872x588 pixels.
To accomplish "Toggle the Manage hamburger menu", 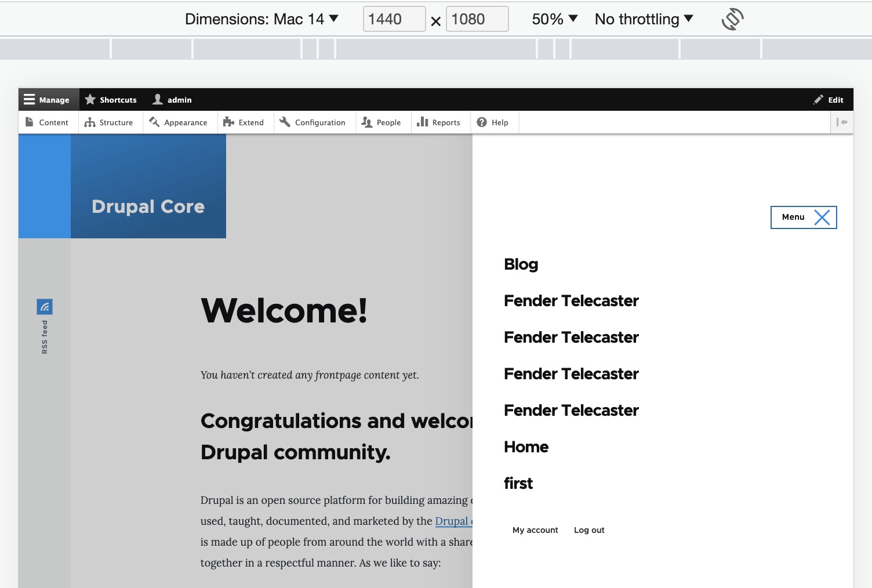I will [x=30, y=99].
